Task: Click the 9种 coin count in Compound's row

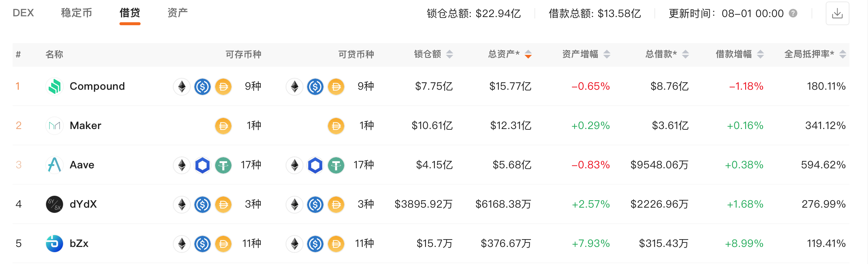Action: coord(253,86)
